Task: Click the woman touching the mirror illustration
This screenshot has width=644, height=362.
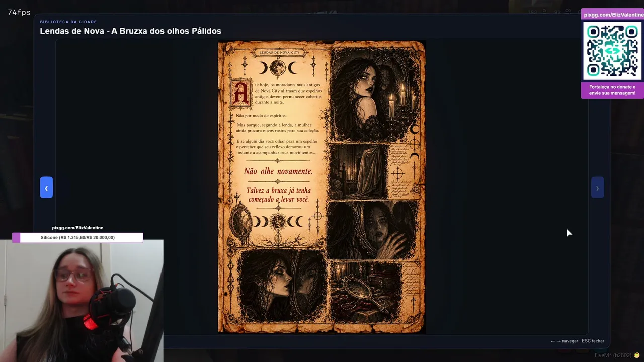Action: (x=373, y=230)
